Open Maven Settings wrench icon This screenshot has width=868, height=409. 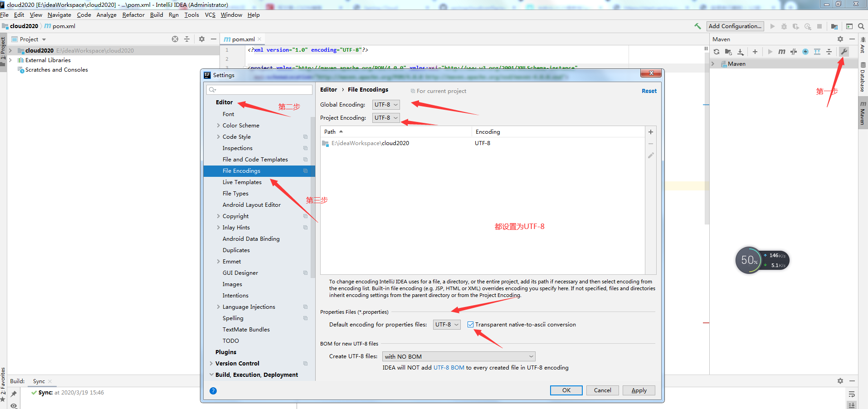click(844, 52)
